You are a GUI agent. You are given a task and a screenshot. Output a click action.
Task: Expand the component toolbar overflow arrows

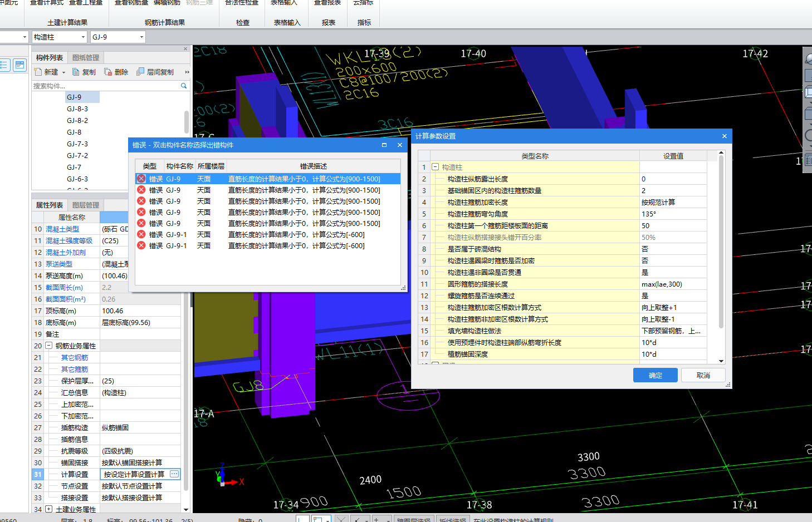[187, 72]
